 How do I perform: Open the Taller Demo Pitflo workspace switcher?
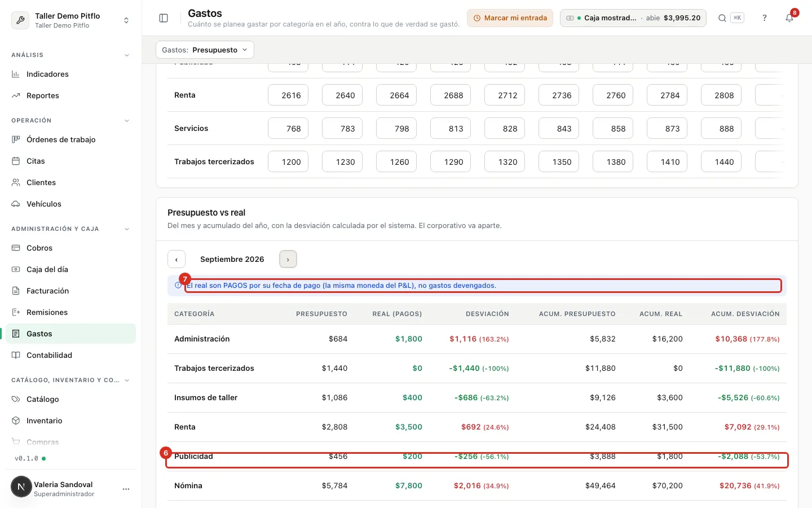[71, 20]
